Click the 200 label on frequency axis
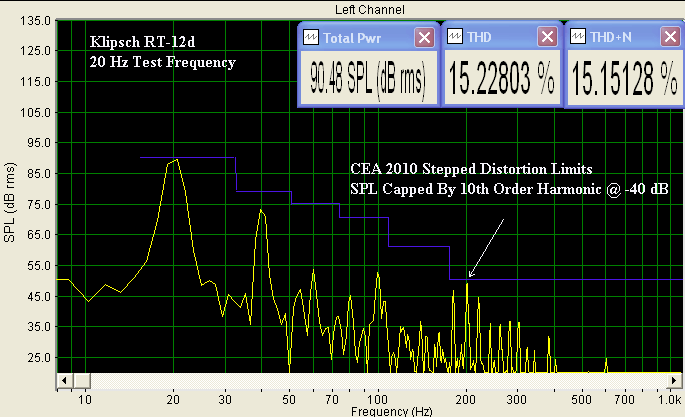Image resolution: width=685 pixels, height=417 pixels. [465, 400]
